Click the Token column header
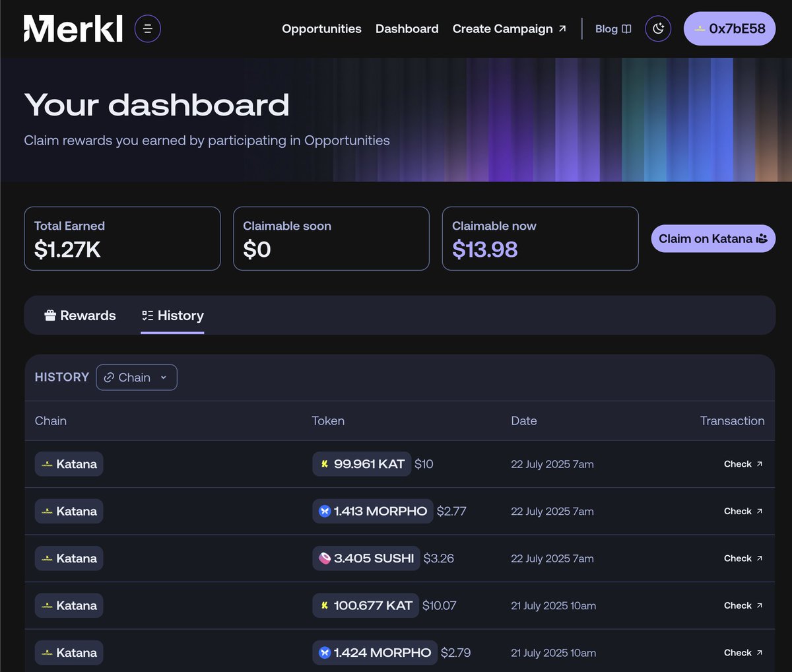 [328, 420]
